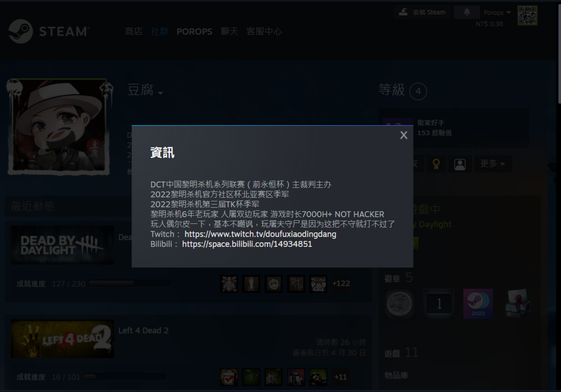Click the Steam 2022 badge
Viewport: 561px width, 392px height.
(478, 304)
